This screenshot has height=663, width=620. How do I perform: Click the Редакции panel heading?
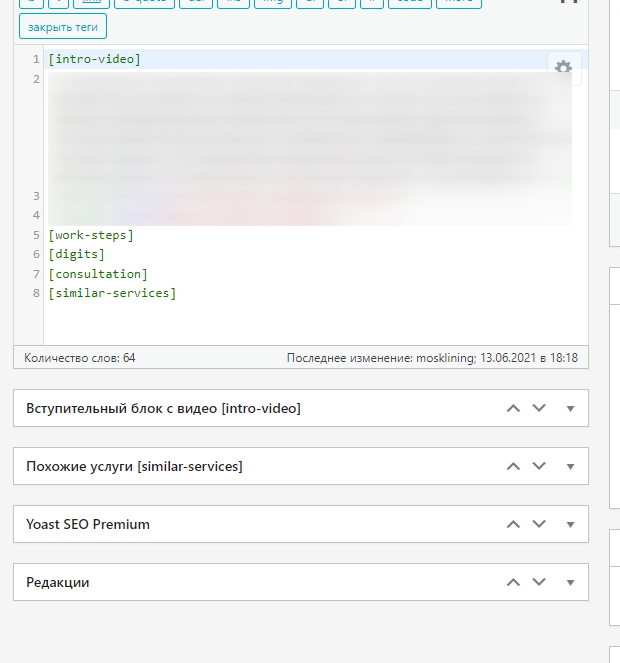click(58, 582)
